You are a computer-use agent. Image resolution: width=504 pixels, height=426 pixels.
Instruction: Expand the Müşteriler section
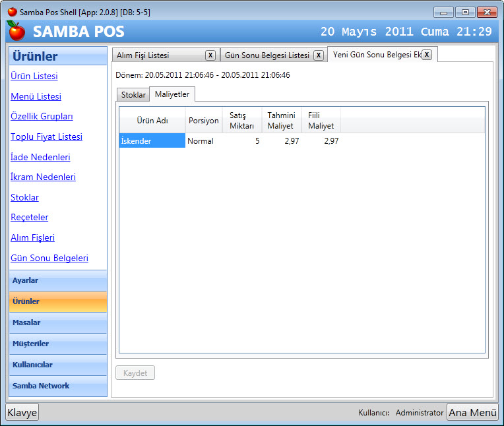[x=58, y=344]
